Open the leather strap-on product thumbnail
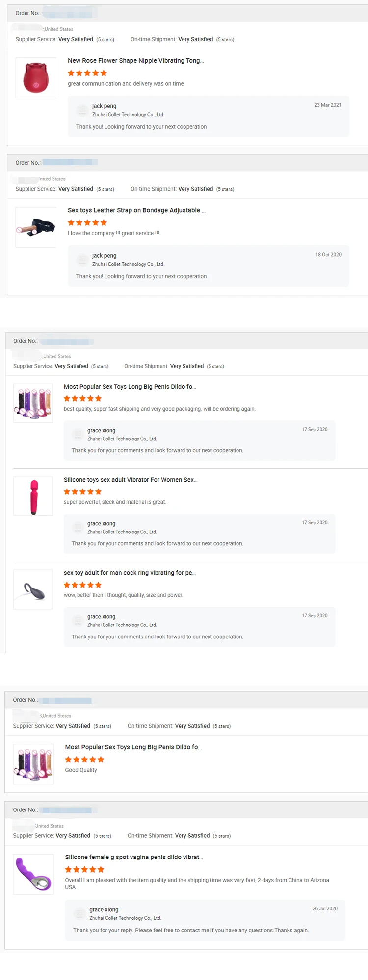The height and width of the screenshot is (980, 368). (x=36, y=227)
